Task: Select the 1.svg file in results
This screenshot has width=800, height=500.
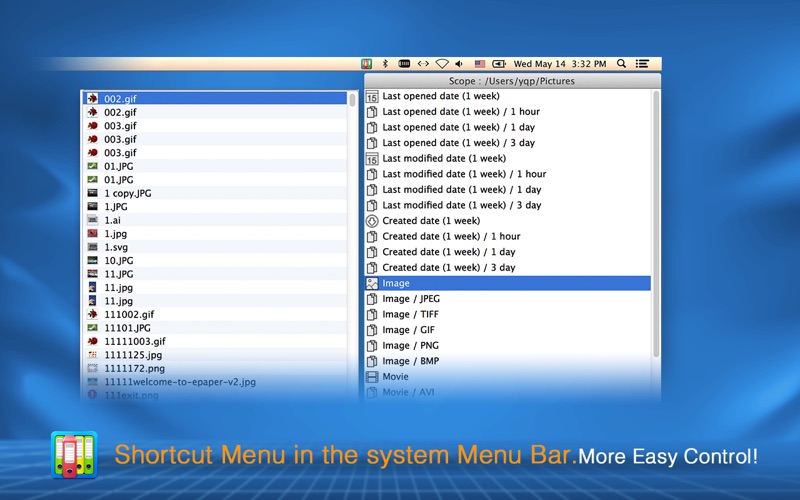Action: 116,247
